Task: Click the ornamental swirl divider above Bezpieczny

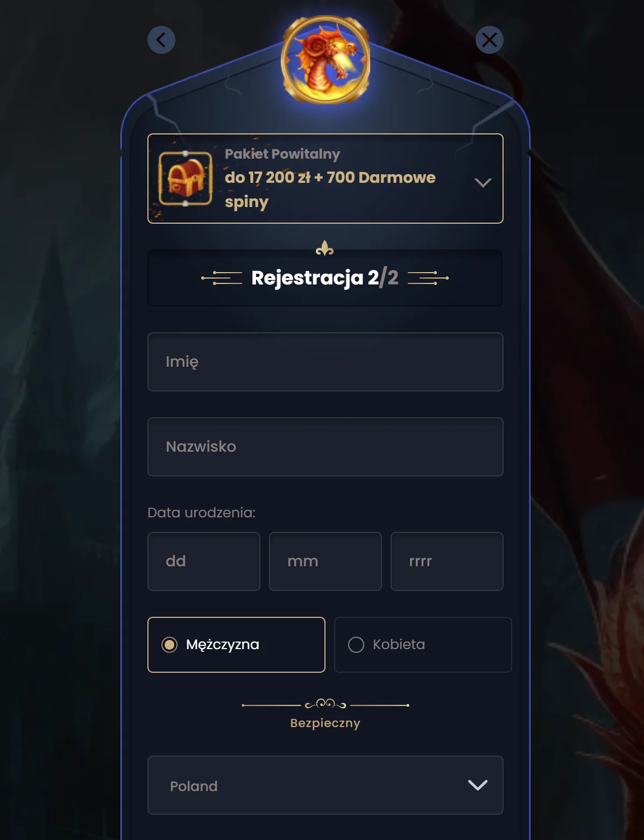Action: 325,704
